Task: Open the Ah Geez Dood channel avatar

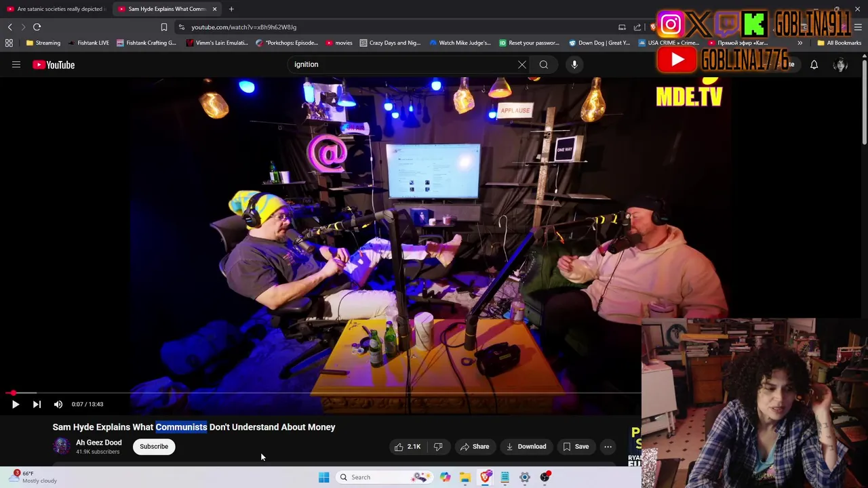Action: click(62, 446)
